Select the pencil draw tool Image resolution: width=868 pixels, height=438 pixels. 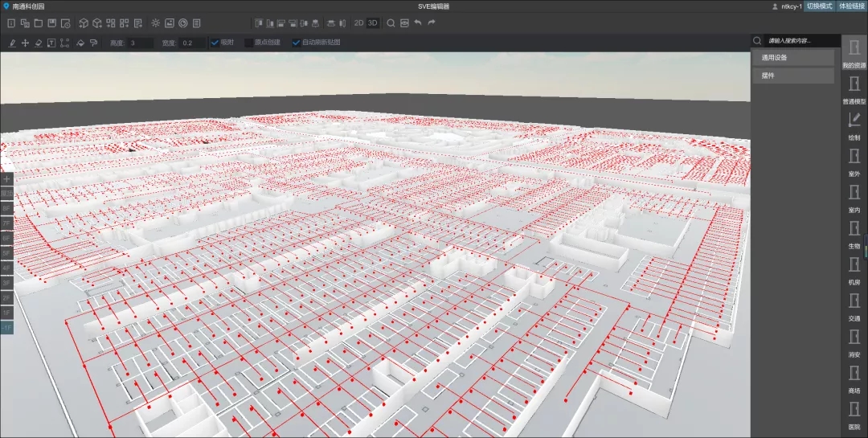12,43
